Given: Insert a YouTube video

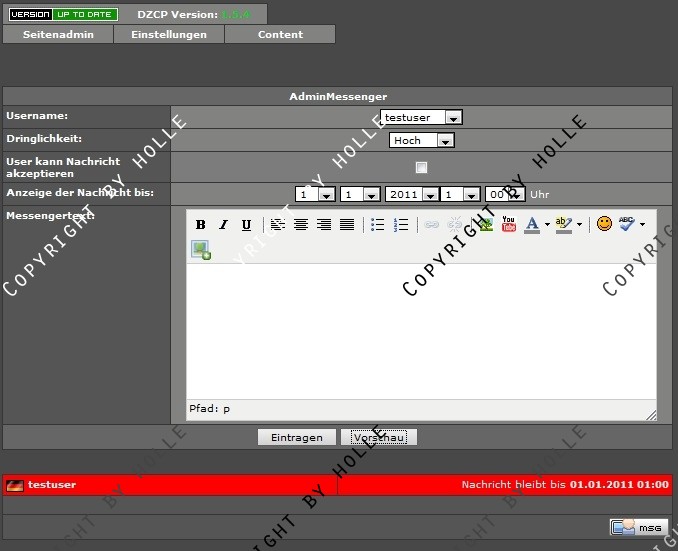Looking at the screenshot, I should [509, 225].
